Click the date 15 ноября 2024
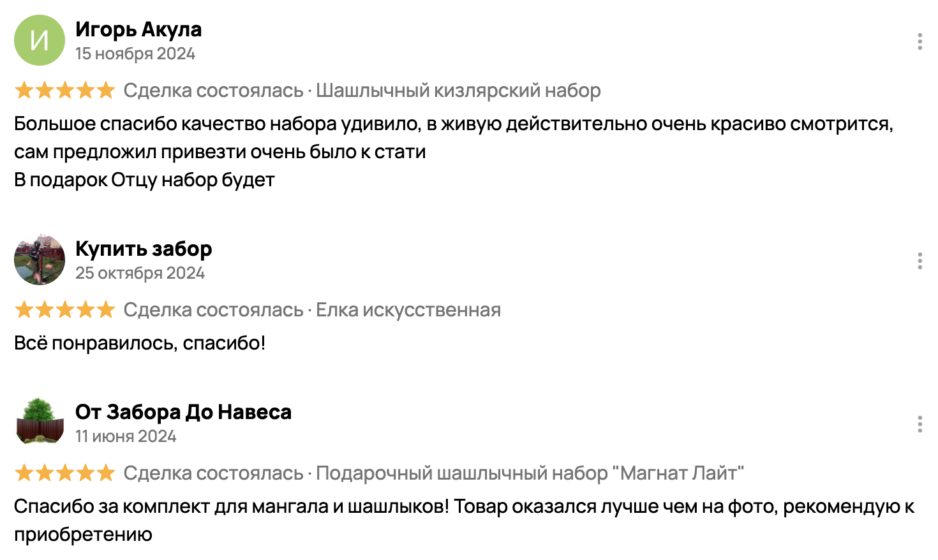938x560 pixels. pos(135,54)
